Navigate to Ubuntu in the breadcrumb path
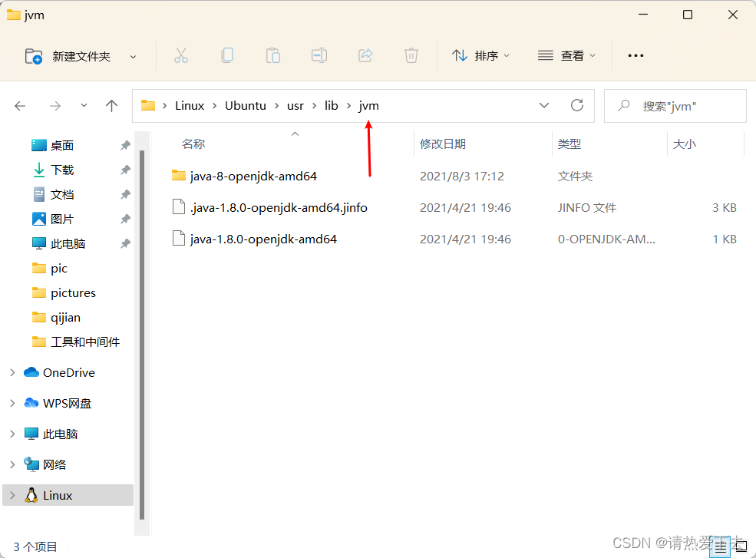 (x=245, y=105)
